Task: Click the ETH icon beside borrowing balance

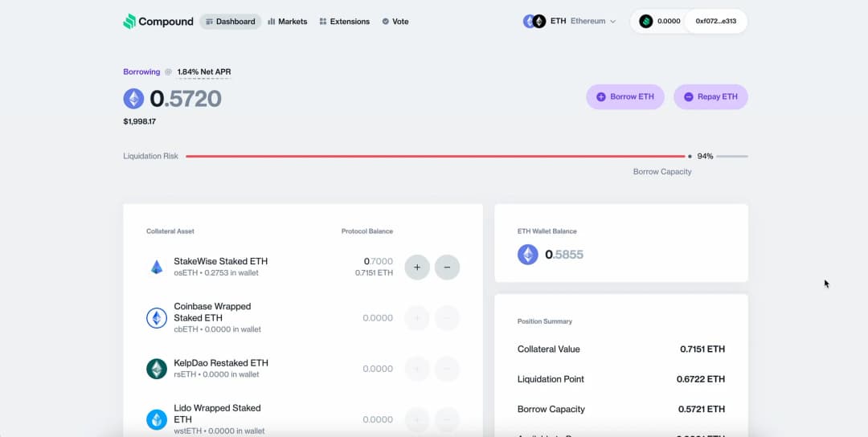Action: (x=133, y=99)
